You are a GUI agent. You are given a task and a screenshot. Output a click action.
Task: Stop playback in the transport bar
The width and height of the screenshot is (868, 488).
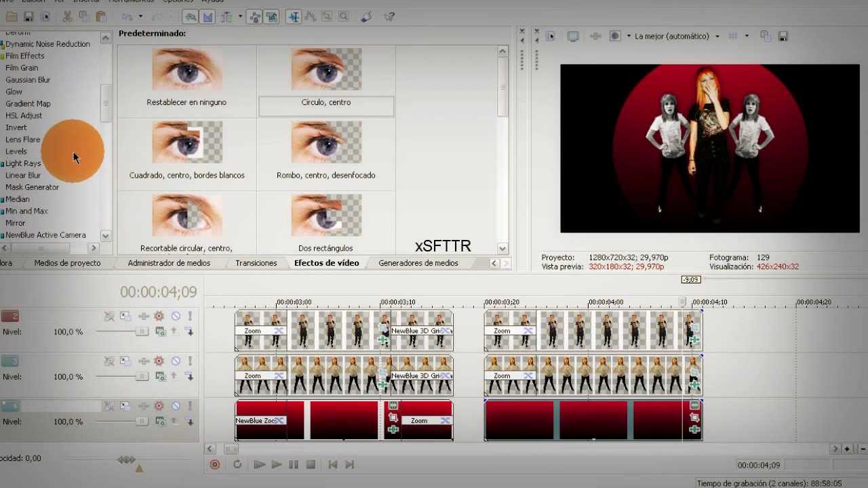point(311,464)
